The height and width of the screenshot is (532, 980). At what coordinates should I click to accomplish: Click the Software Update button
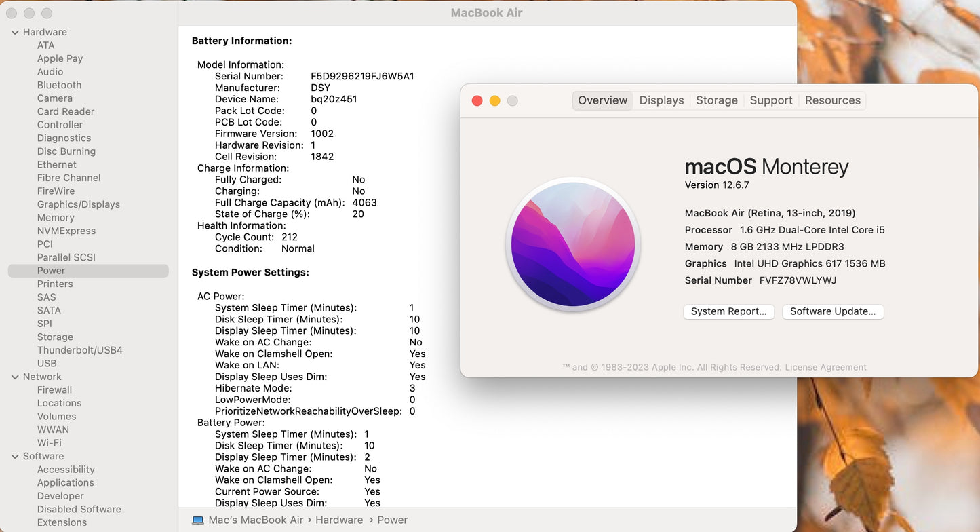point(833,311)
